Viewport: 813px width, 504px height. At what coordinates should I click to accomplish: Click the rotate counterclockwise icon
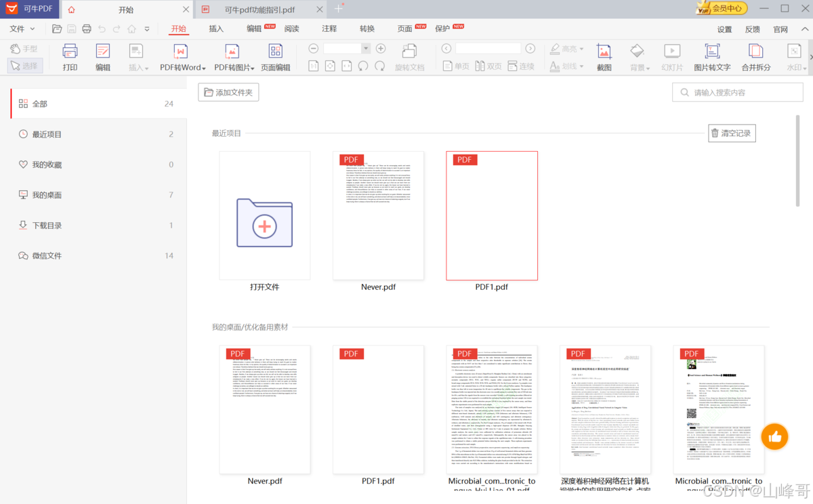click(x=364, y=66)
